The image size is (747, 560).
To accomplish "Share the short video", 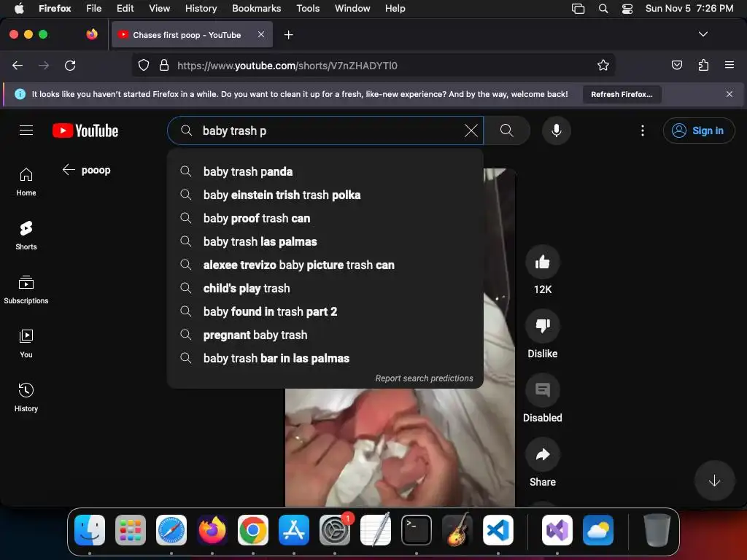I will (542, 454).
